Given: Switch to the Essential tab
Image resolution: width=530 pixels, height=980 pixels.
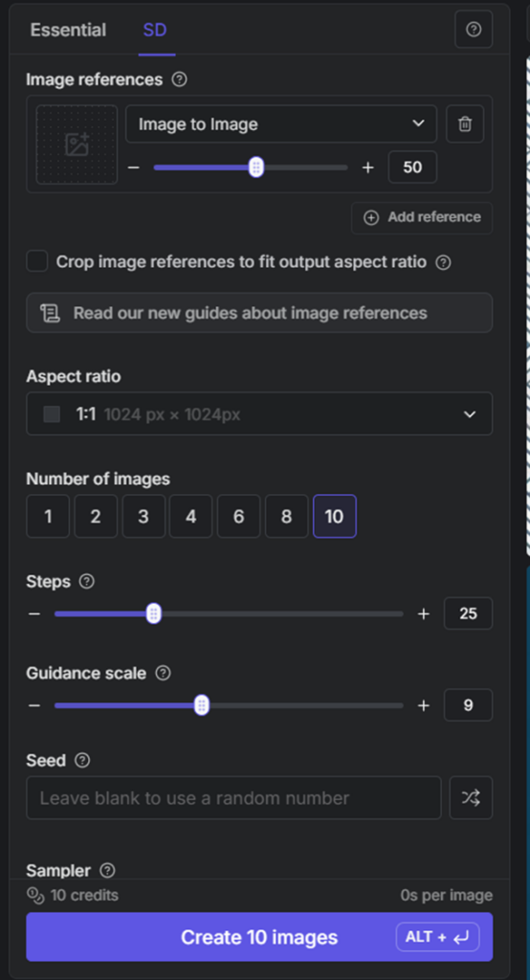Looking at the screenshot, I should click(x=68, y=30).
